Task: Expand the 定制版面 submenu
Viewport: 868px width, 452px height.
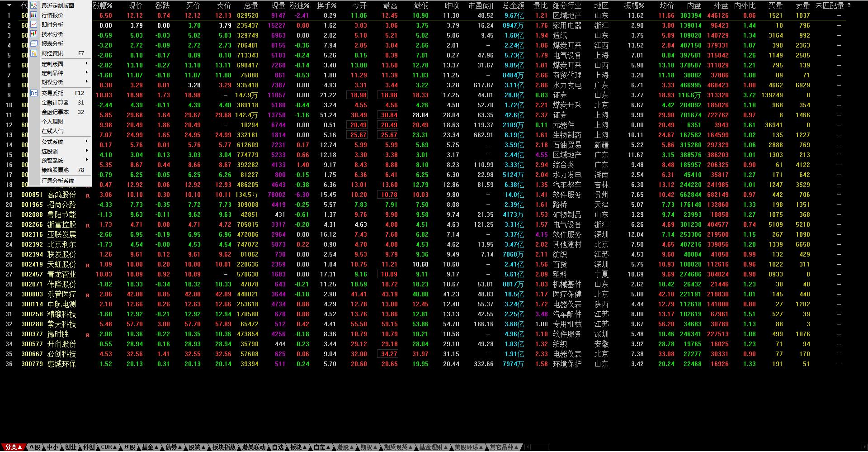Action: point(60,64)
